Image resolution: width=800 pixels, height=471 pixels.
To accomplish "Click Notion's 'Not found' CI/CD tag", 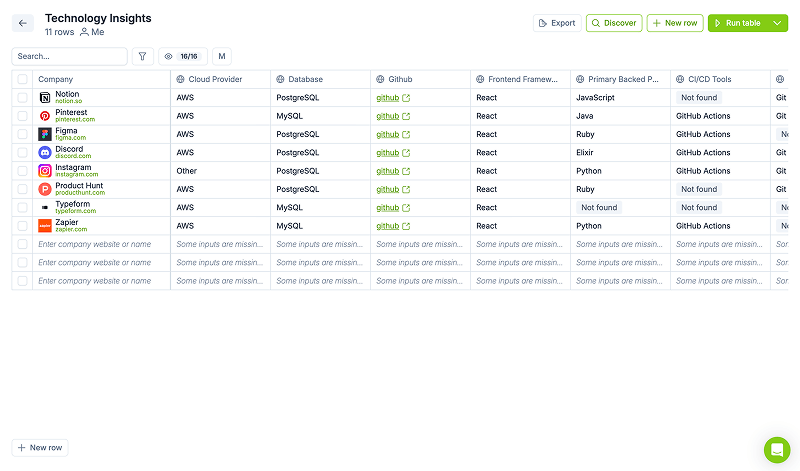I will coord(699,97).
